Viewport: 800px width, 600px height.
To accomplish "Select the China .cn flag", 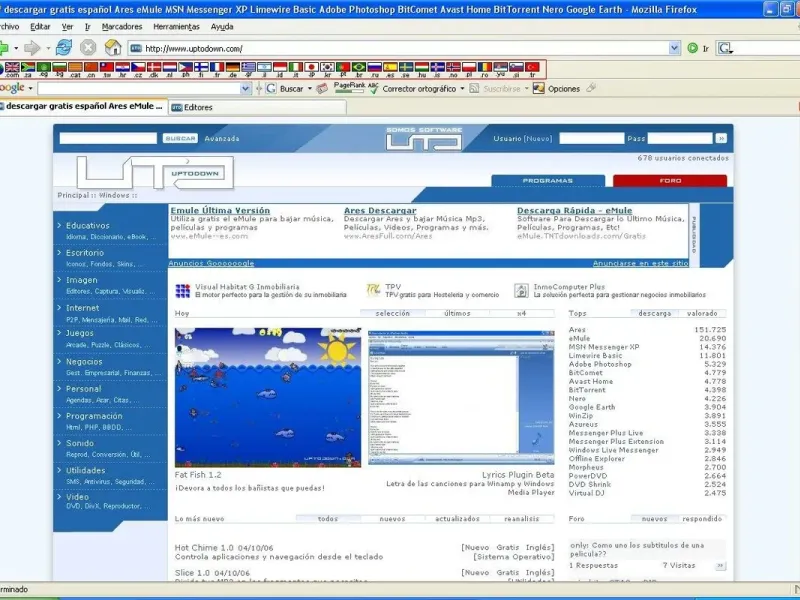I will tap(91, 67).
